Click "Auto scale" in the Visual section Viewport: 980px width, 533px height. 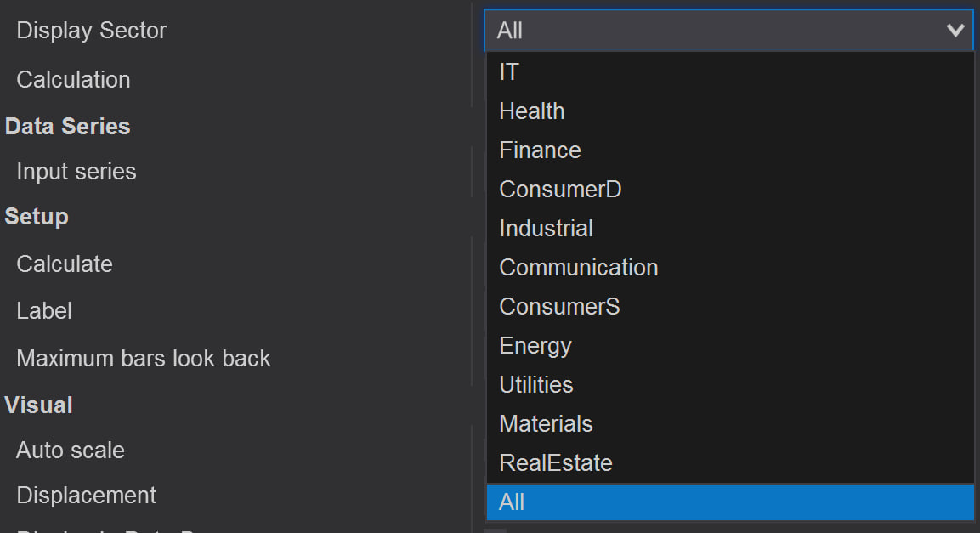pos(70,450)
